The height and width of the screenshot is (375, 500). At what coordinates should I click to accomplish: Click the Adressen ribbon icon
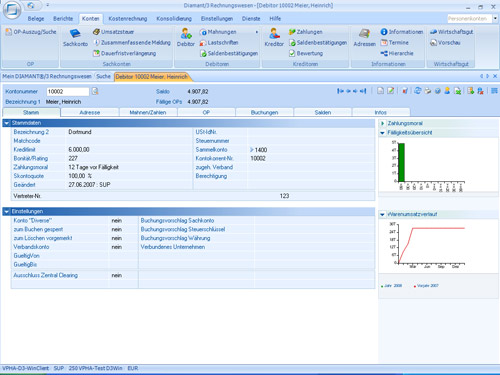coord(365,37)
